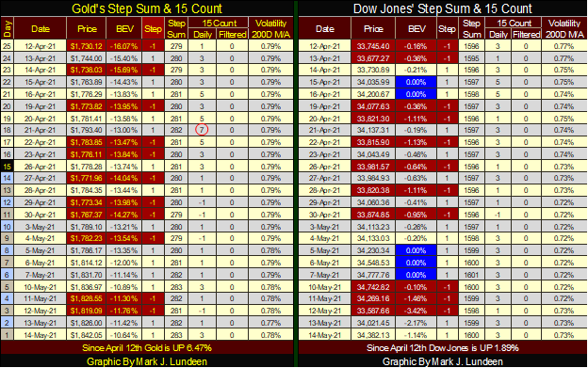Click the Dow Jones 15 Count Filtered header
The height and width of the screenshot is (368, 588).
tap(526, 35)
